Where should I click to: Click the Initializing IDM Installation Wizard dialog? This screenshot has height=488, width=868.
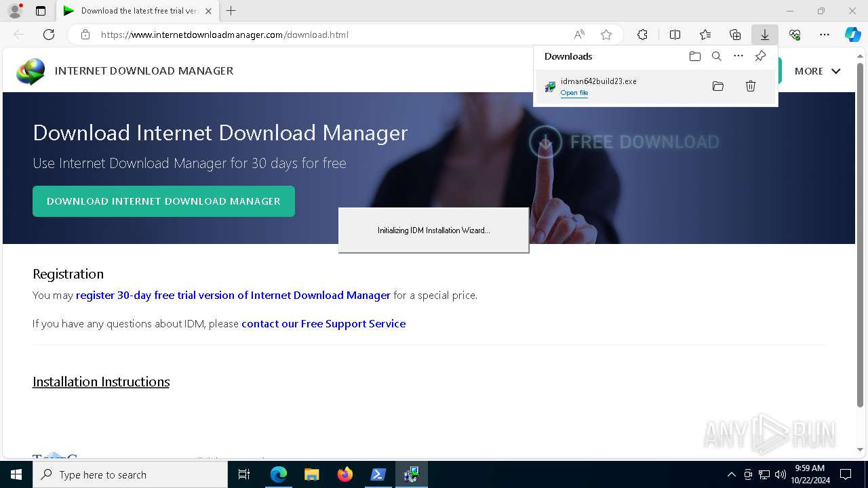(x=433, y=230)
